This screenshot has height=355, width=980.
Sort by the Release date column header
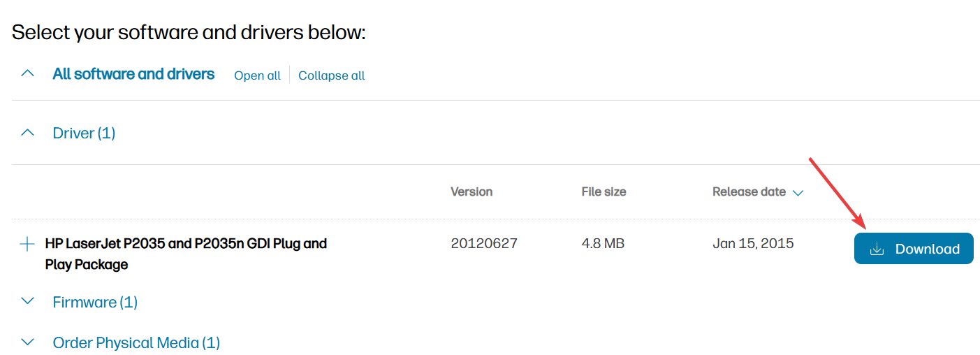(x=749, y=191)
